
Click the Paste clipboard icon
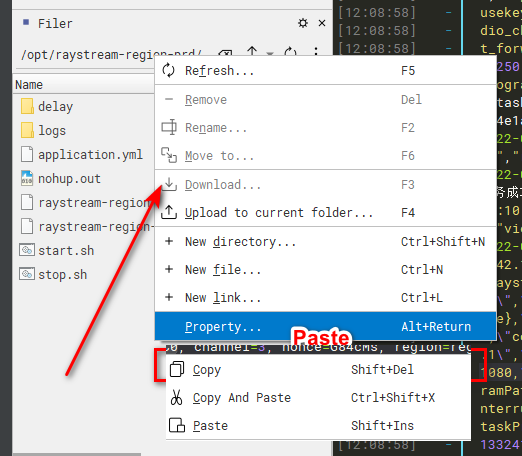coord(177,425)
